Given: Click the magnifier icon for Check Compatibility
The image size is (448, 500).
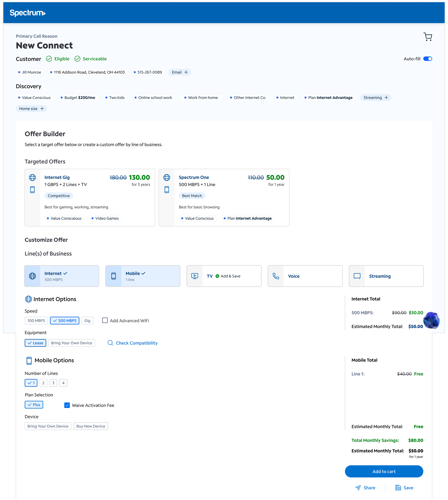Looking at the screenshot, I should coord(110,343).
